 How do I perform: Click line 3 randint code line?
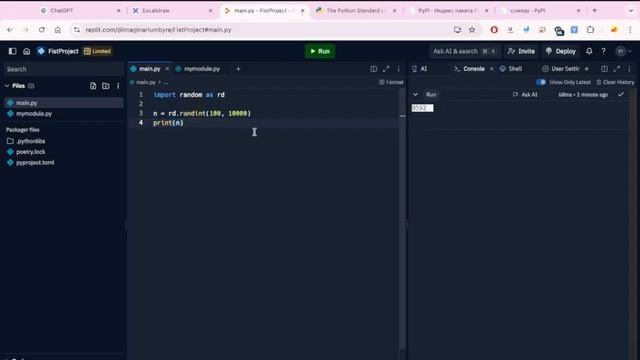(x=202, y=113)
